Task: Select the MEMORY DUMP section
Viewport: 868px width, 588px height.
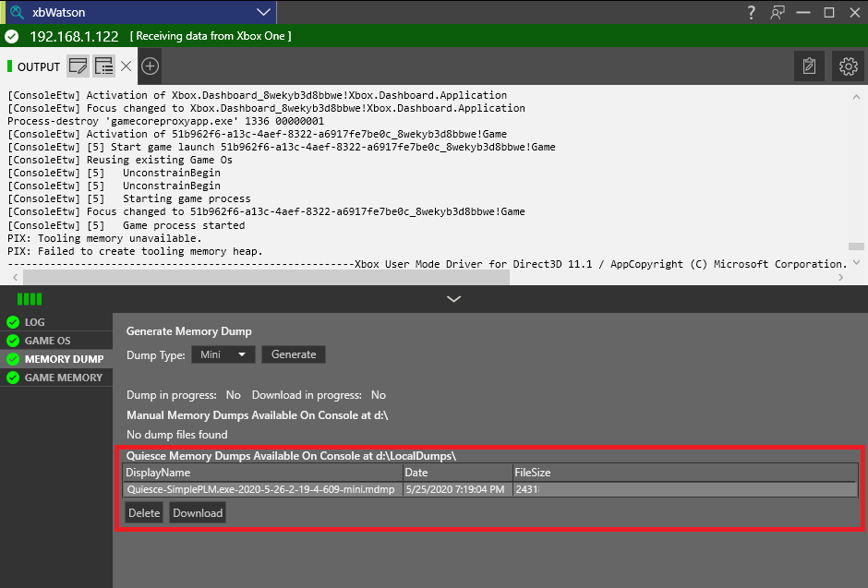Action: tap(56, 359)
